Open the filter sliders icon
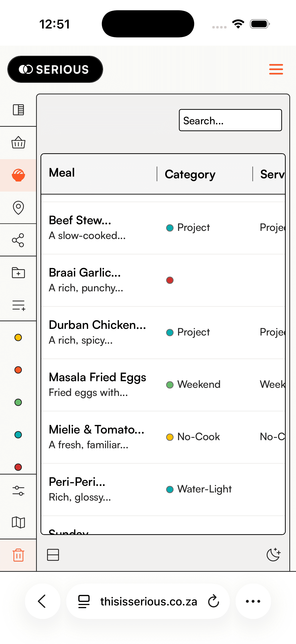Viewport: 296px width, 644px height. [x=18, y=490]
